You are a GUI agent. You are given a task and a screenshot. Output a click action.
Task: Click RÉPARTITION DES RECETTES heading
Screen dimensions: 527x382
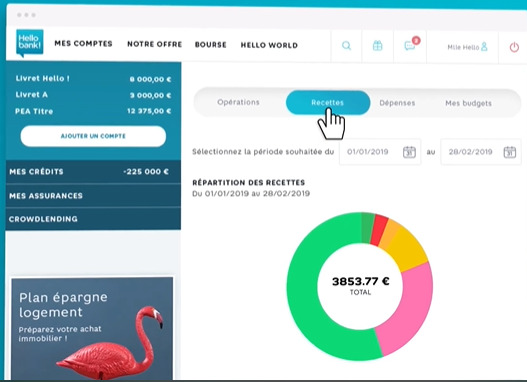pyautogui.click(x=249, y=183)
